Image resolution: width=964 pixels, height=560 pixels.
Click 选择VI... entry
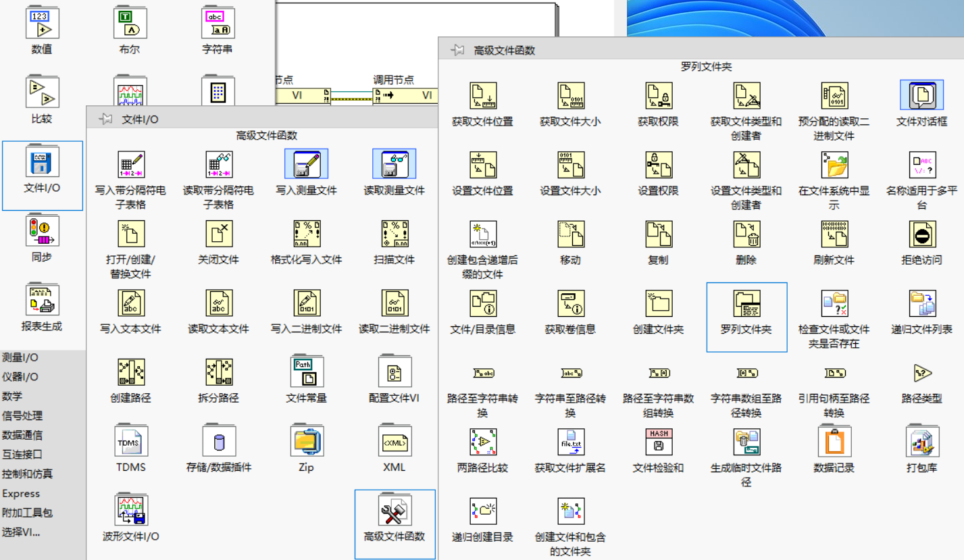(x=21, y=532)
